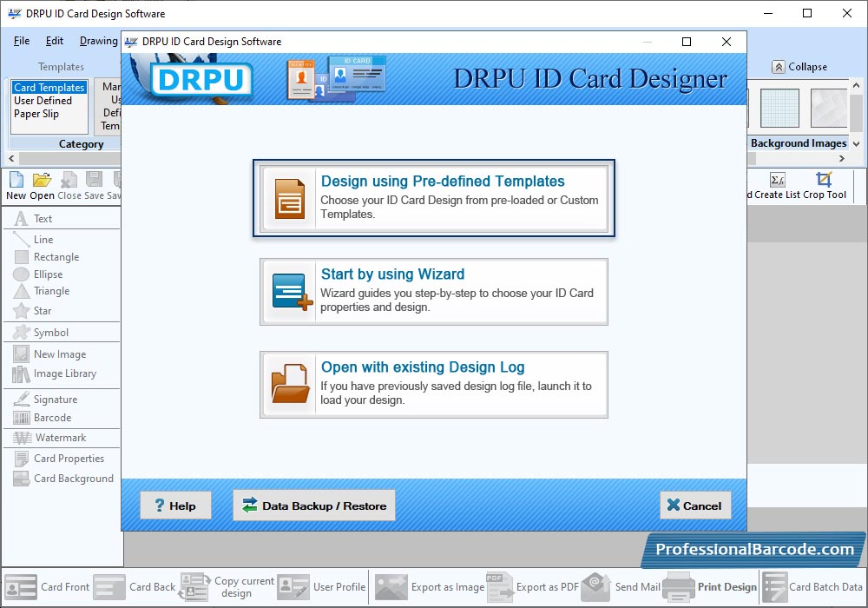Select the gray textured background thumbnail
The height and width of the screenshot is (608, 868).
(x=829, y=108)
